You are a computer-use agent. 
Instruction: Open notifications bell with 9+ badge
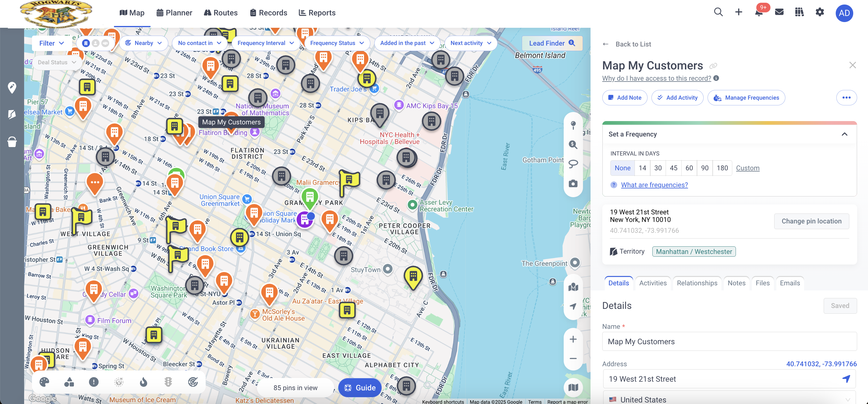[x=759, y=12]
